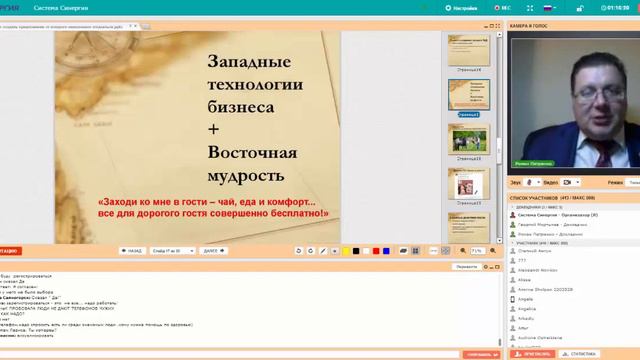Image resolution: width=640 pixels, height=360 pixels.
Task: Click the 71% zoom value field
Action: coord(478,251)
